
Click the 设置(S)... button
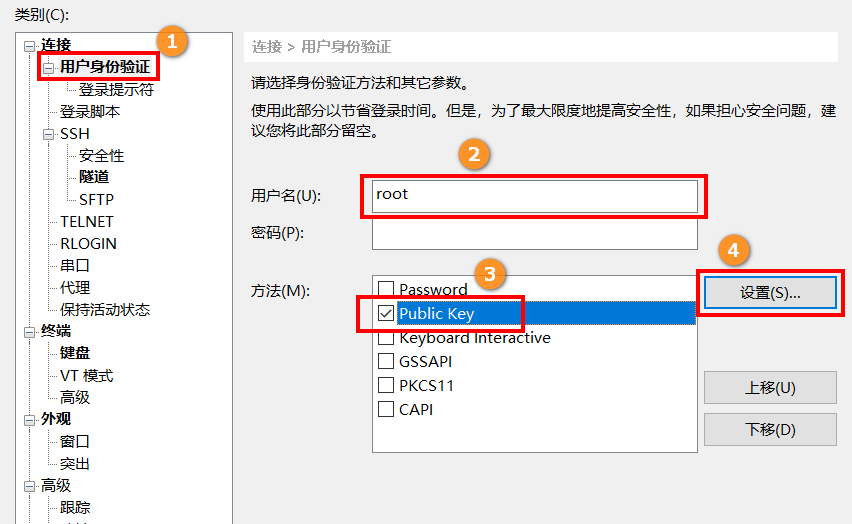770,293
